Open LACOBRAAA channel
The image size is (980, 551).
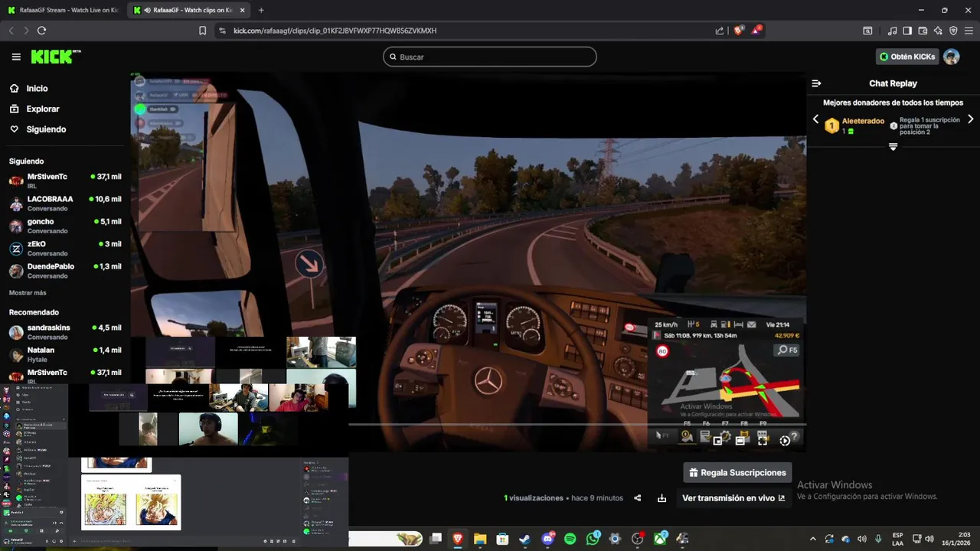65,203
